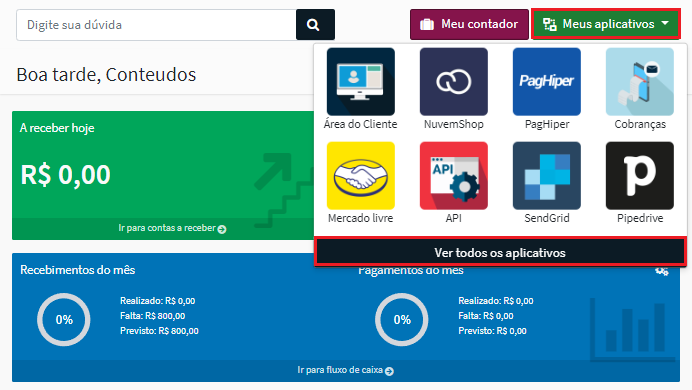The image size is (692, 390).
Task: Click the SendGrid label text
Action: [547, 218]
